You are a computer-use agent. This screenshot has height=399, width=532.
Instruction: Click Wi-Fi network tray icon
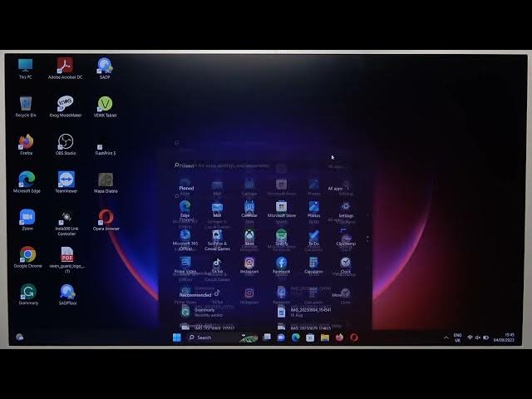pyautogui.click(x=470, y=337)
